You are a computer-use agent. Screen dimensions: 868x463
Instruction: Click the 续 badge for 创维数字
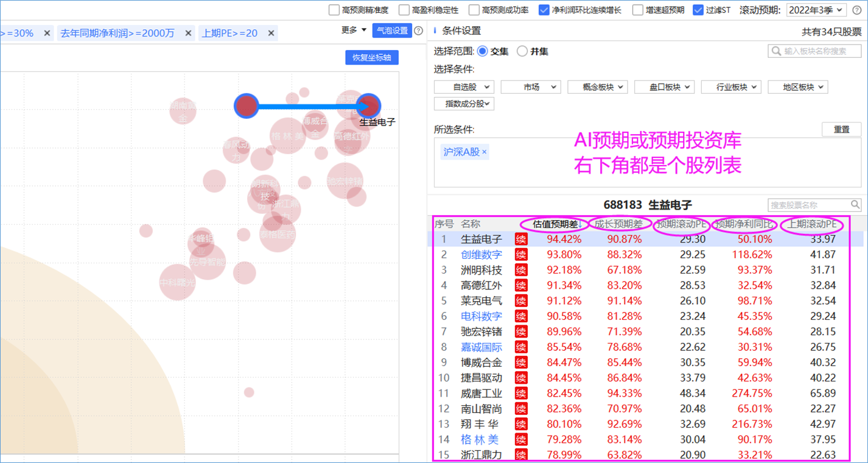click(521, 255)
